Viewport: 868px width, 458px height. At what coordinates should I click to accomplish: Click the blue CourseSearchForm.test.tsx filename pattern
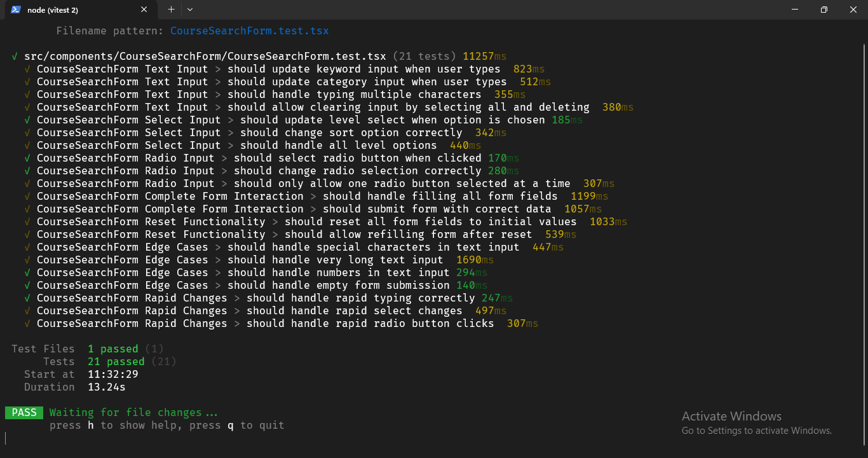[249, 31]
